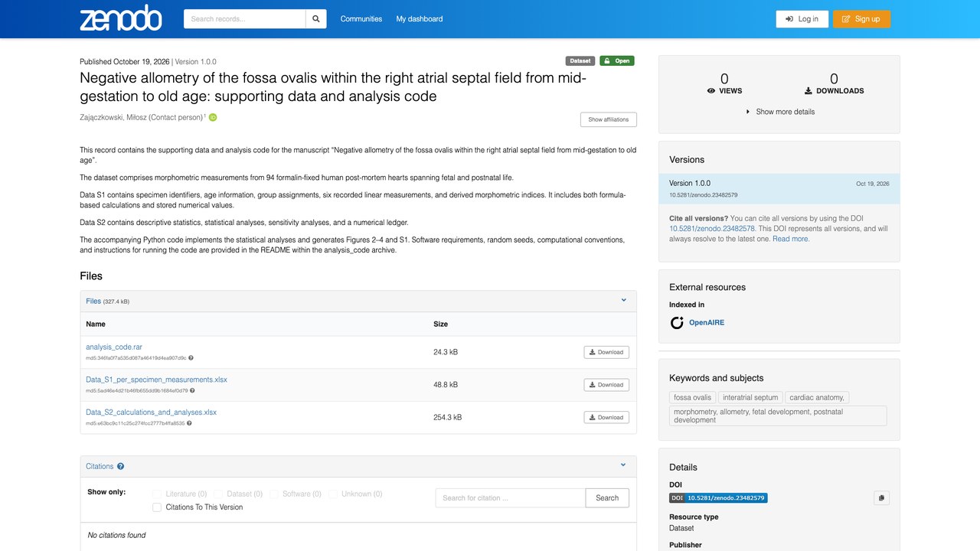Focus the Search for citation field

pyautogui.click(x=511, y=498)
